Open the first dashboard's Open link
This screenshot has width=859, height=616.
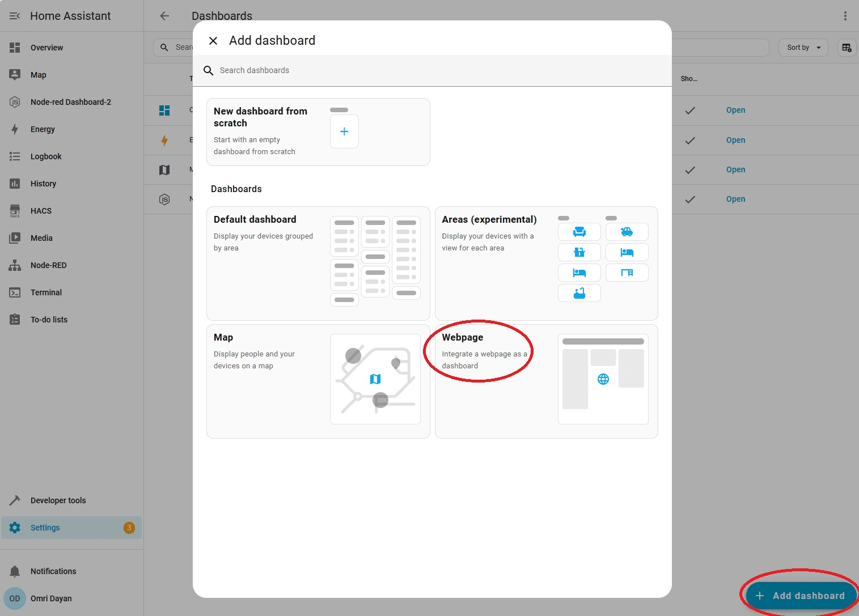(x=735, y=111)
